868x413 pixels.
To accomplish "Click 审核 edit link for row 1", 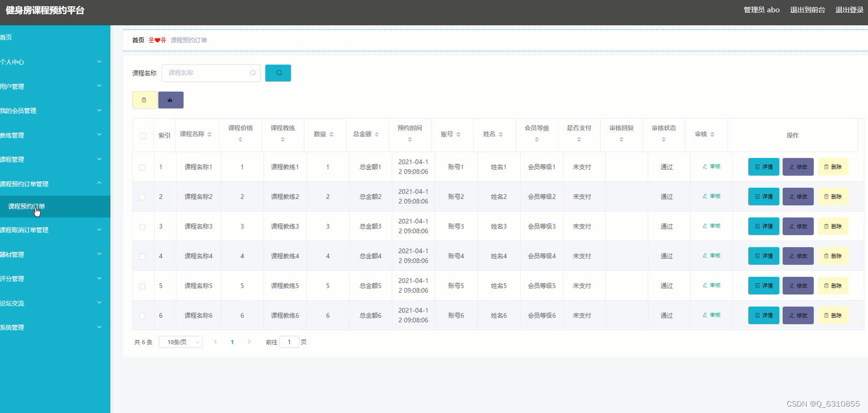I will point(712,166).
